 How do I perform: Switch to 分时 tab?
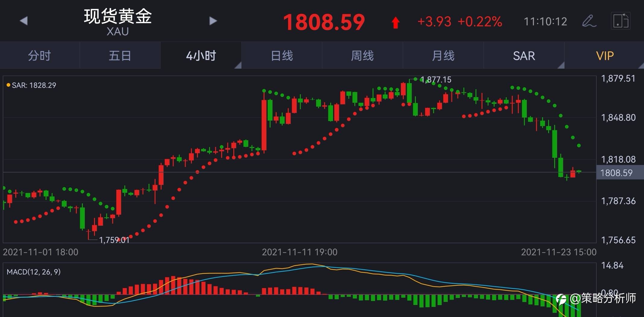(x=39, y=56)
